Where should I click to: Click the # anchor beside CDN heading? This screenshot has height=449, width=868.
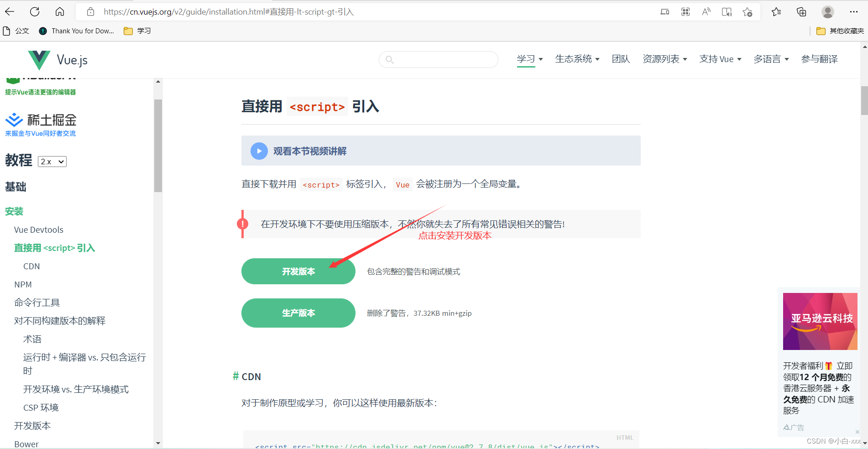pyautogui.click(x=236, y=376)
